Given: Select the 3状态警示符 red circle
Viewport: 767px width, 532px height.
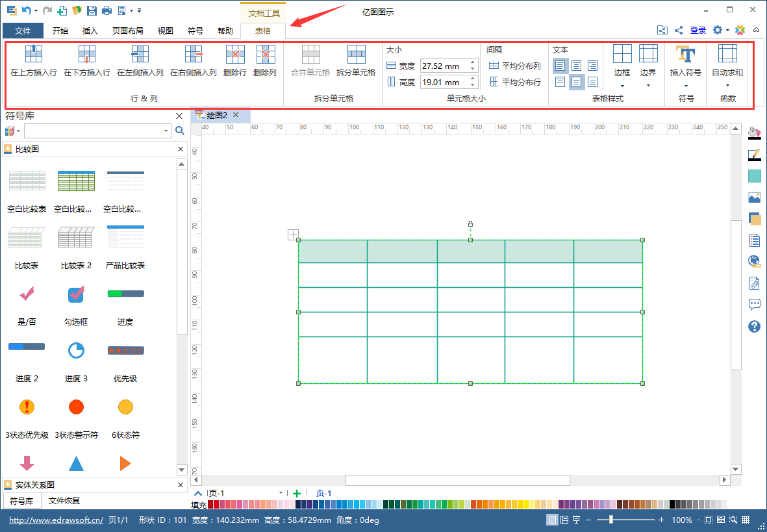Looking at the screenshot, I should tap(76, 407).
